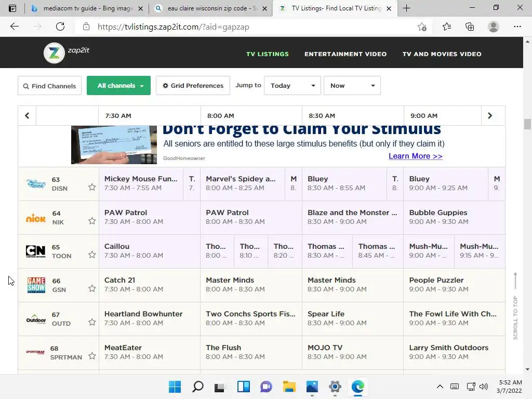532x399 pixels.
Task: Click the zap2it logo icon
Action: pos(54,53)
